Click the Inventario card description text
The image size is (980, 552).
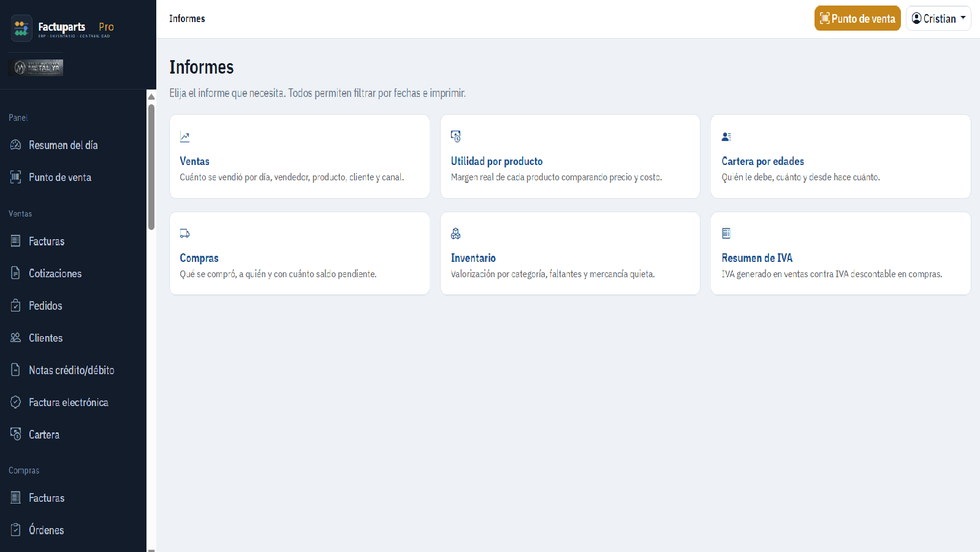pyautogui.click(x=553, y=274)
